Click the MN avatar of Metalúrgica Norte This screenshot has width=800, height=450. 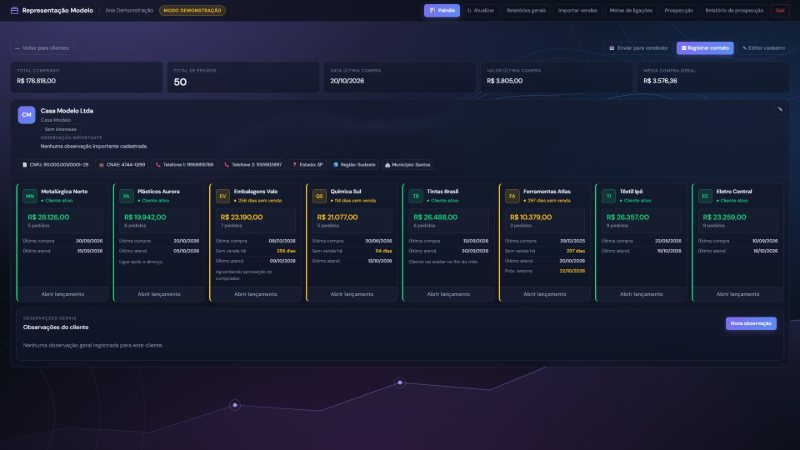[x=30, y=196]
